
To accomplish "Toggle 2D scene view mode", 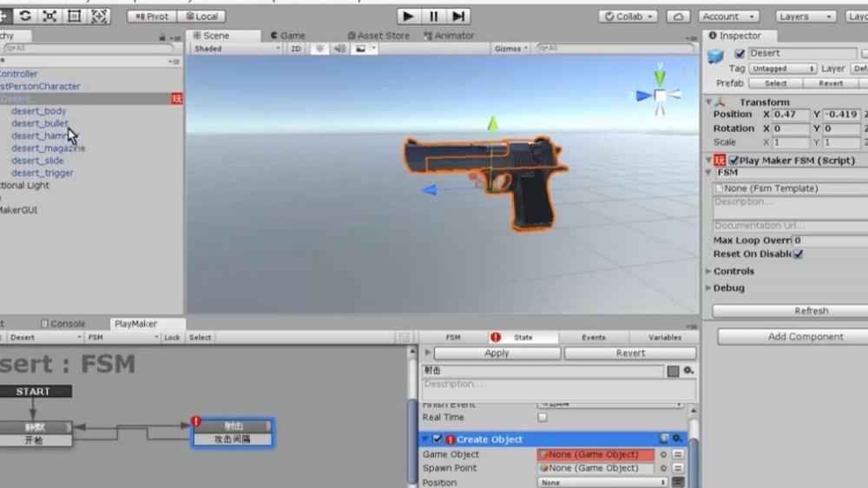I will [x=296, y=49].
